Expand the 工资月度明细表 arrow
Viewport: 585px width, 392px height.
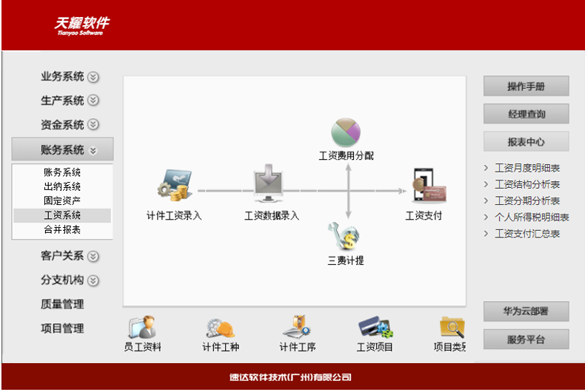(486, 168)
